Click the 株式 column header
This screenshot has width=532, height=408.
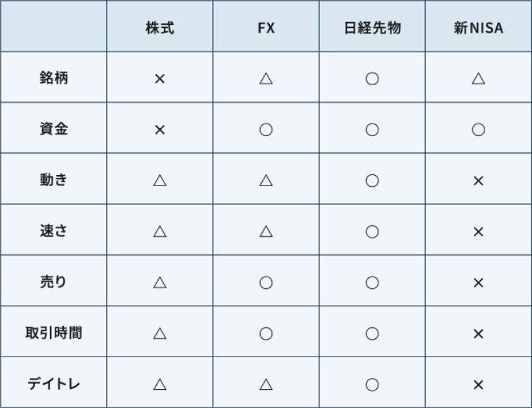coord(160,29)
